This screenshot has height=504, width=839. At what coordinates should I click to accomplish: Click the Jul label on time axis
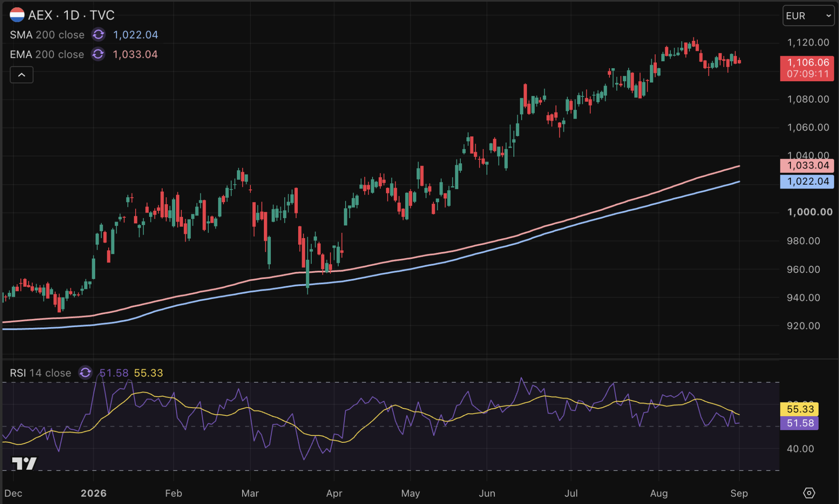coord(571,494)
